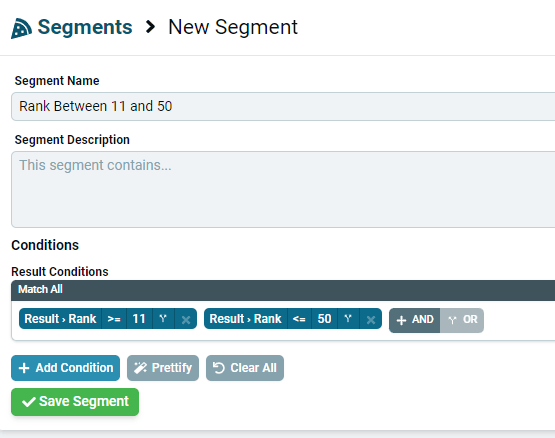555x438 pixels.
Task: Branch the Rank >= 11 condition with fork icon
Action: (163, 319)
